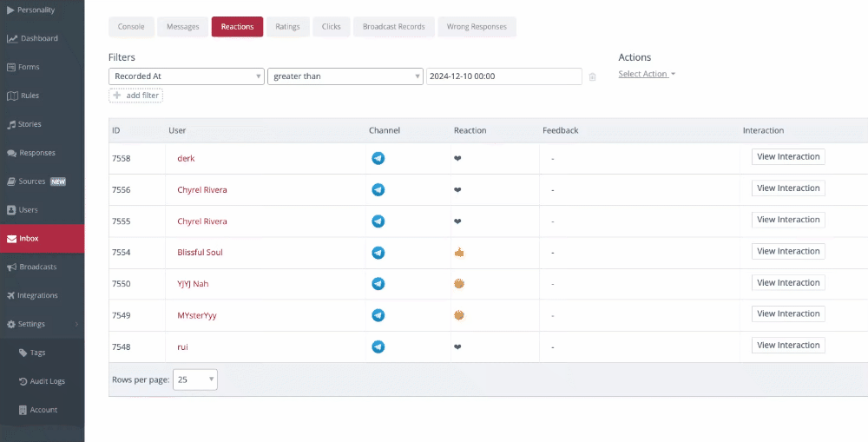The height and width of the screenshot is (442, 868).
Task: Click the Telegram channel icon for derk
Action: point(378,158)
